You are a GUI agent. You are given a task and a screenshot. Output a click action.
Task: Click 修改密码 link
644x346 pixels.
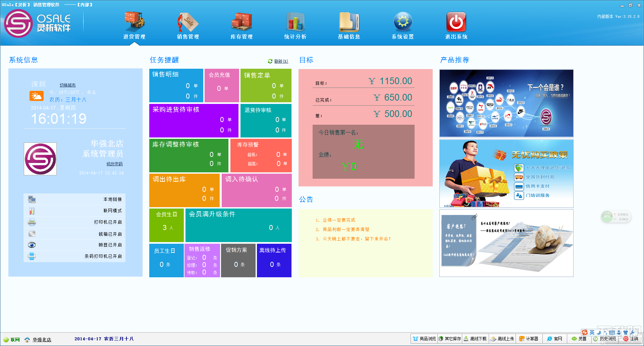tap(115, 164)
